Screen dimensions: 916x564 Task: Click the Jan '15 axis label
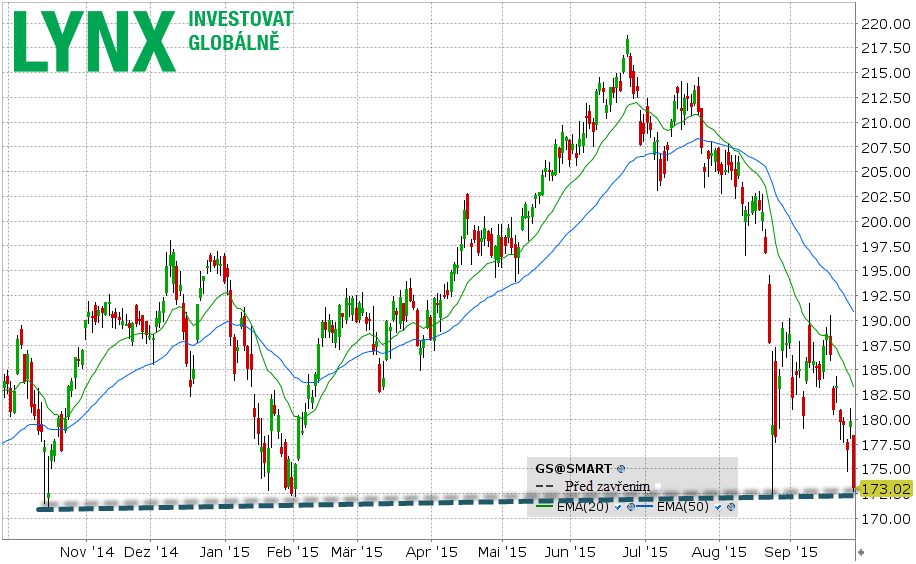[224, 552]
